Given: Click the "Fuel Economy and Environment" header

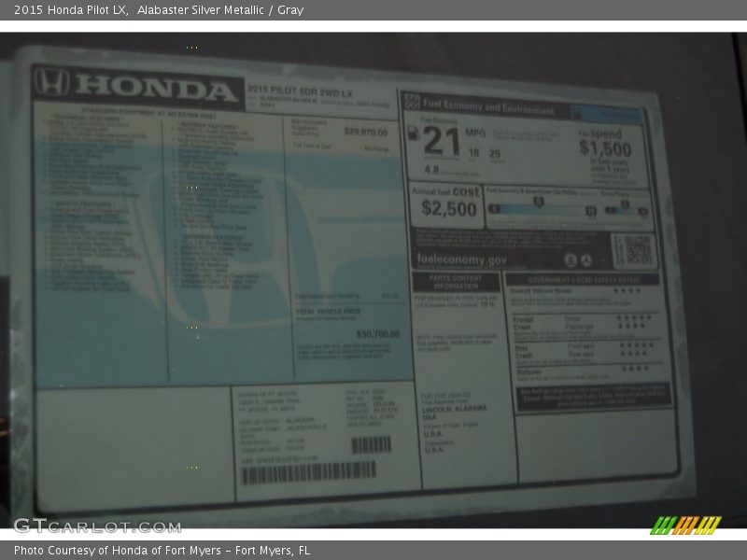Looking at the screenshot, I should [488, 107].
